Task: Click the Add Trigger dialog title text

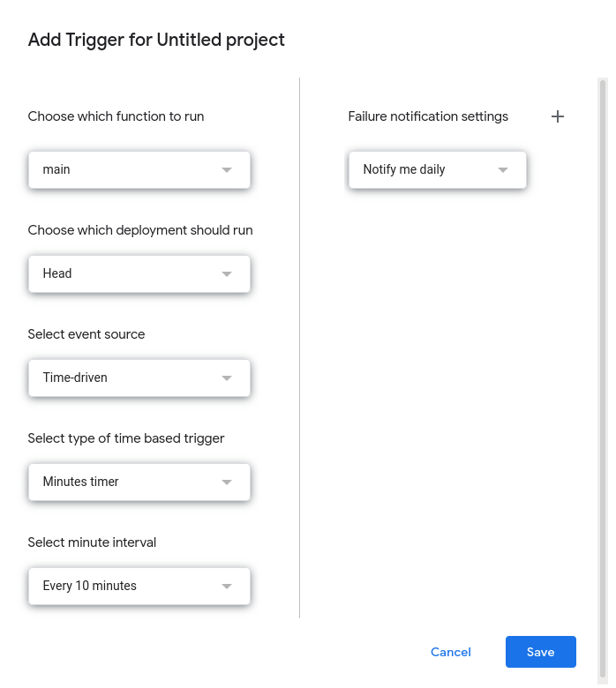Action: coord(156,40)
